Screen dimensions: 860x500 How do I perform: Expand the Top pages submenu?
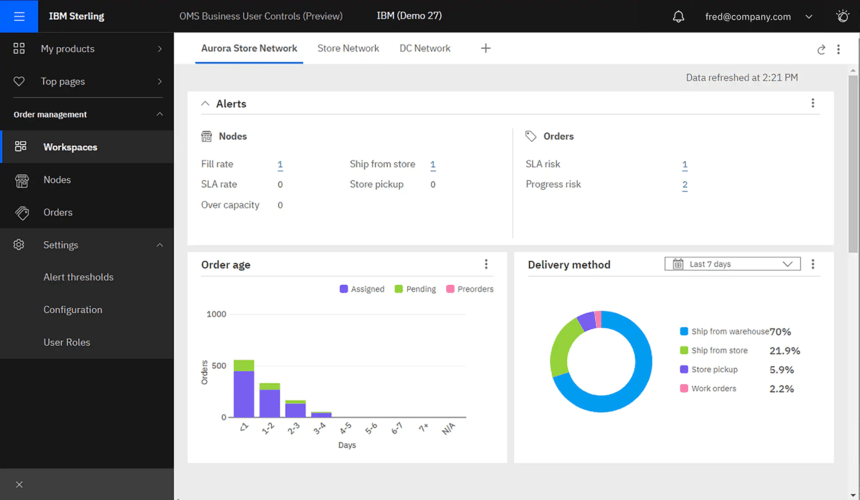pos(160,81)
